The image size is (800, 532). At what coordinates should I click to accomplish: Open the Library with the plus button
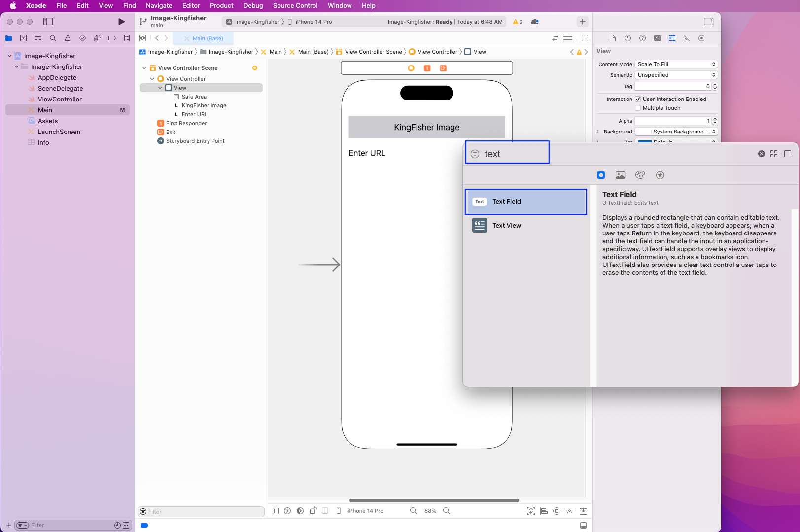[x=583, y=22]
